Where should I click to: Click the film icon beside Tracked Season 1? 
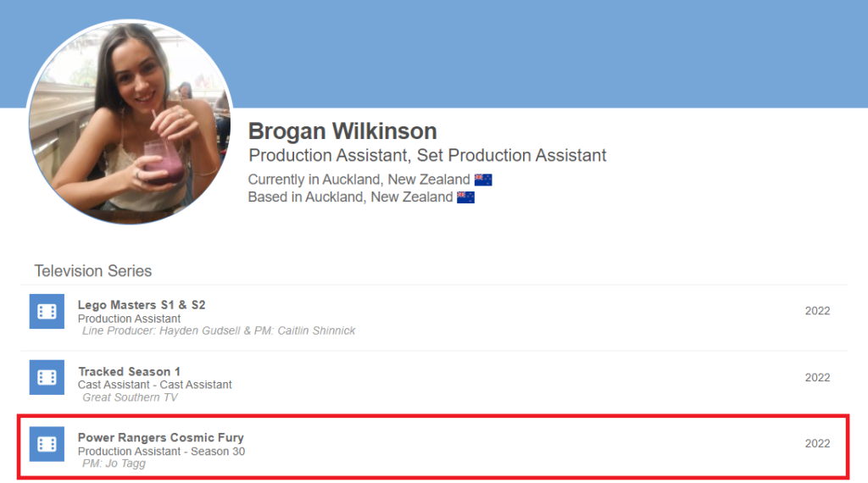tap(47, 377)
